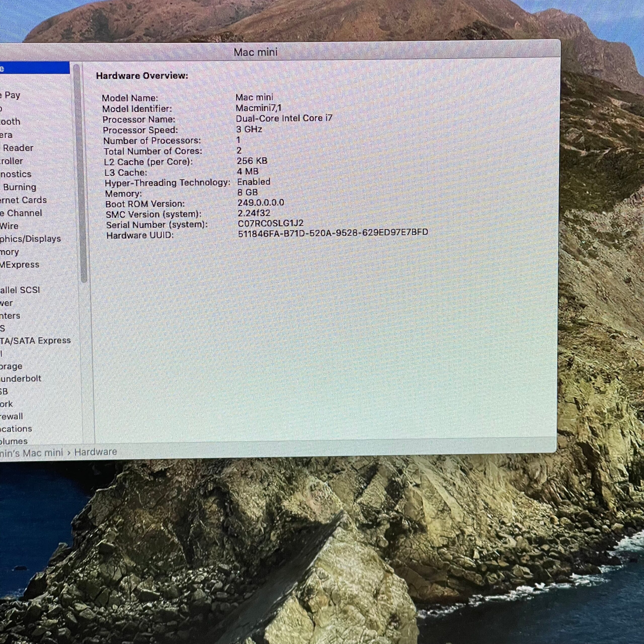Select the Volumes sidebar item

point(14,441)
